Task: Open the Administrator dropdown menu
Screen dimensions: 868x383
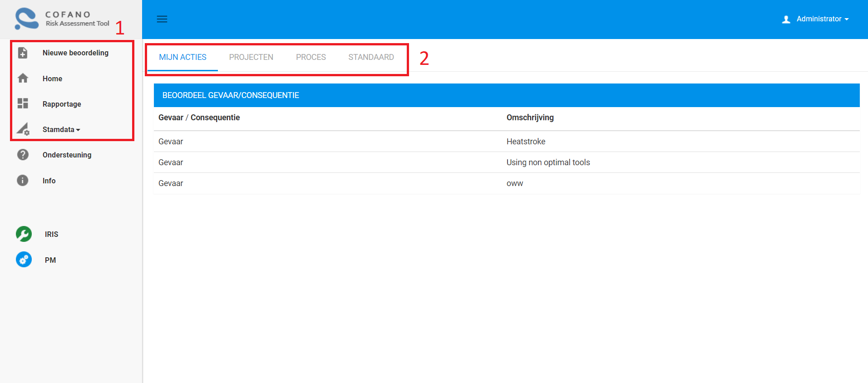Action: tap(822, 19)
